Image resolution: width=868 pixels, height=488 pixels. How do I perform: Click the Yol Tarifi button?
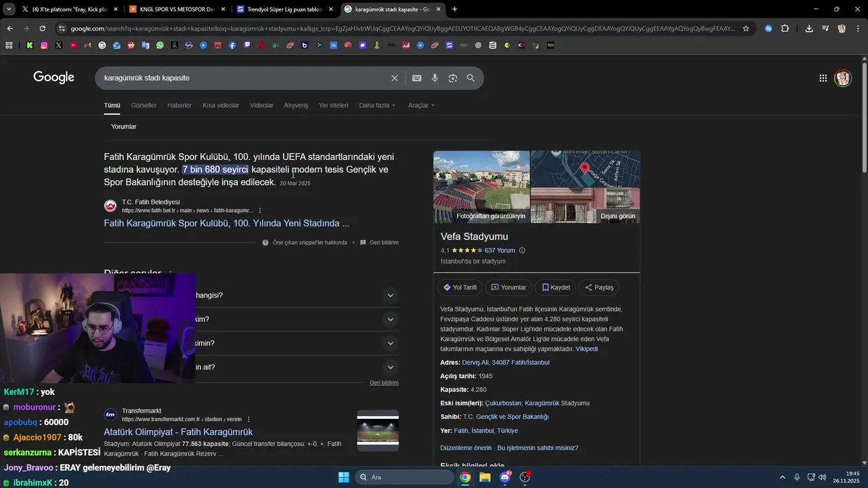[460, 287]
